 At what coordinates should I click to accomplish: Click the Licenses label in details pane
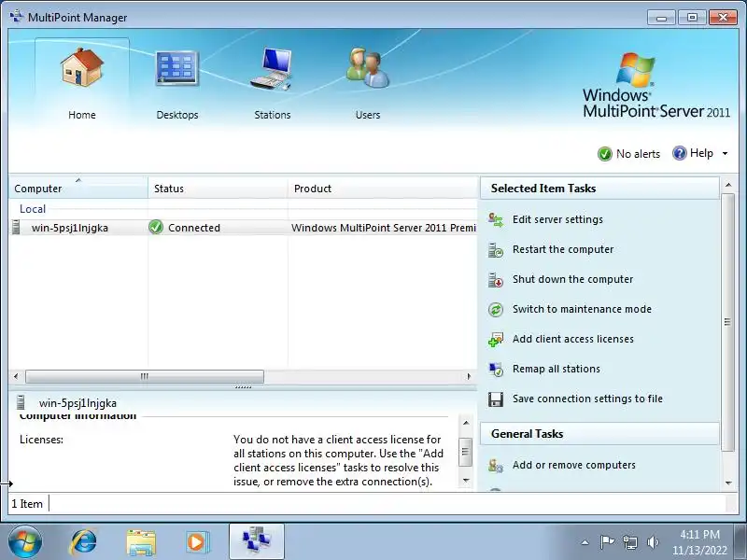point(41,440)
